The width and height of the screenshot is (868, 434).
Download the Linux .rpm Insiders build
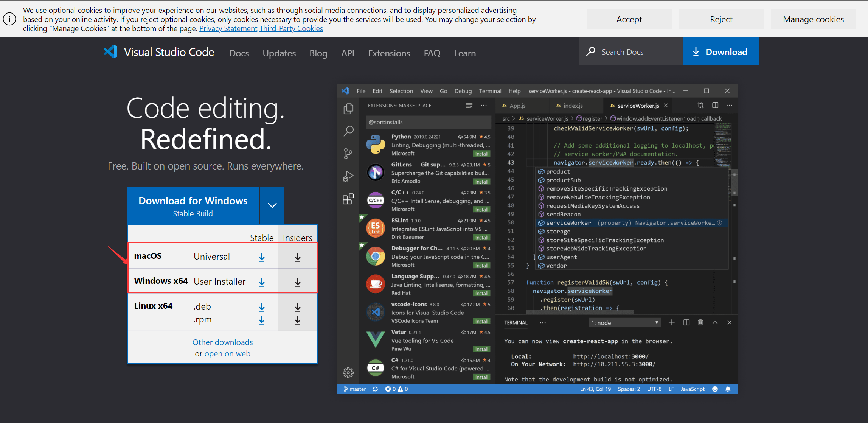click(298, 320)
